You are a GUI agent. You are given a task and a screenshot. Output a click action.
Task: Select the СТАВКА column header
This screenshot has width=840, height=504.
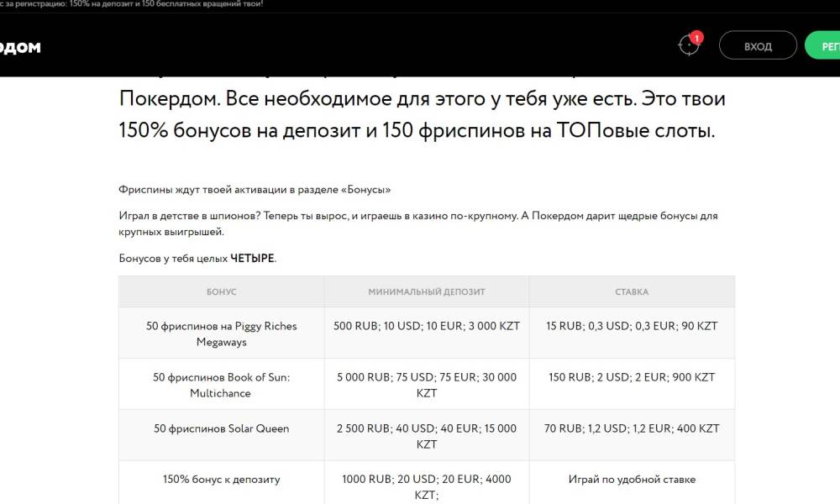tap(632, 292)
